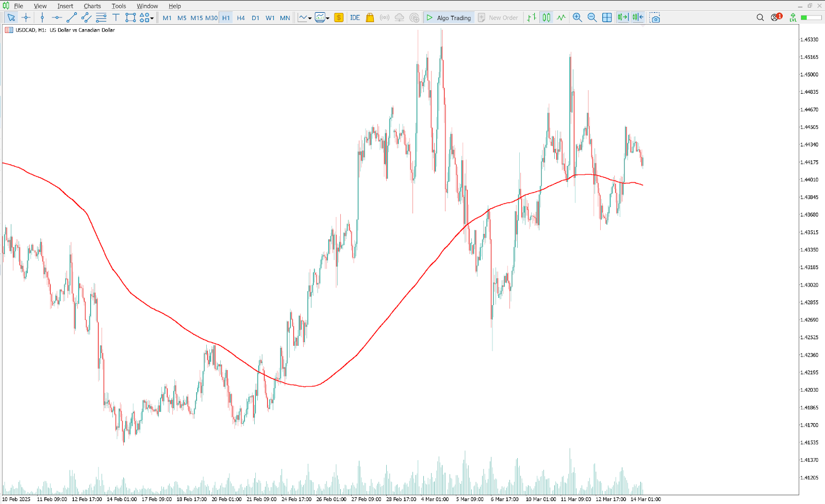Open the Market shopping bag icon
This screenshot has width=825, height=504.
point(370,18)
